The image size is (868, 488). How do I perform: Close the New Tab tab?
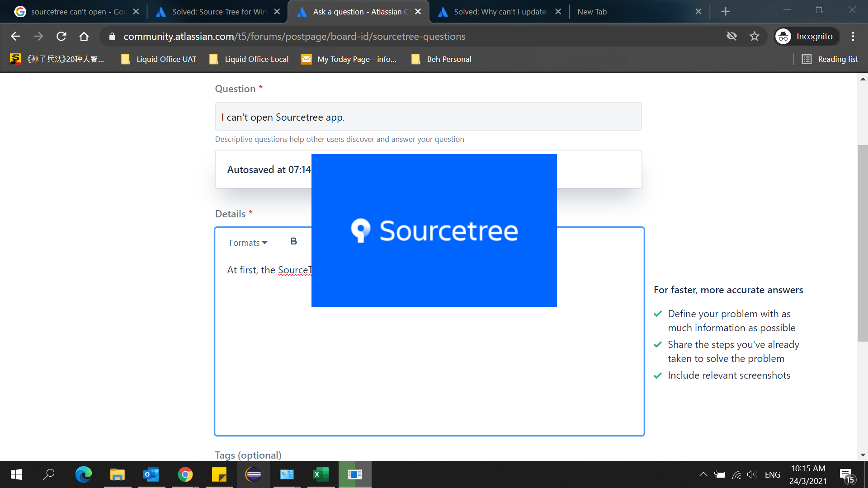(698, 12)
